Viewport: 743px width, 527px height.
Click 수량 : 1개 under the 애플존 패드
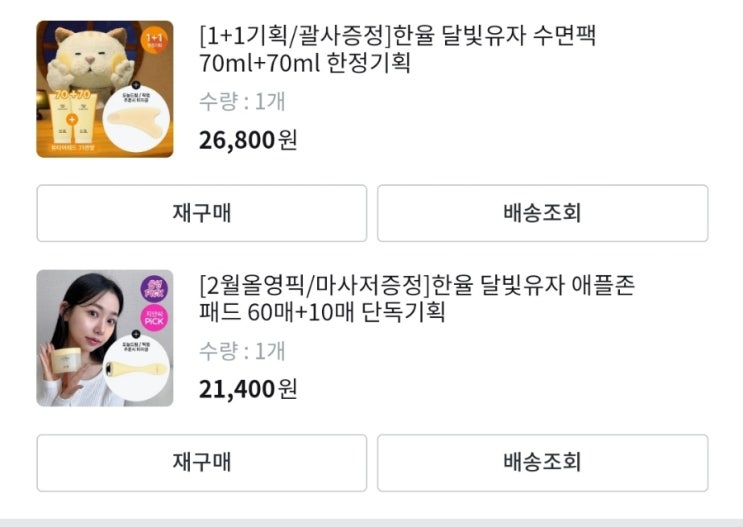242,351
